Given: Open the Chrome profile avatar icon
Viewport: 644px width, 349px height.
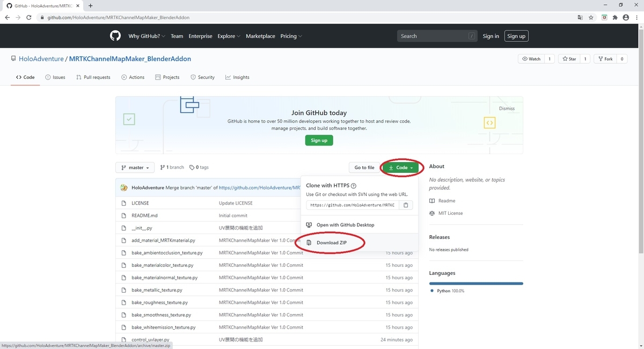Looking at the screenshot, I should coord(626,17).
